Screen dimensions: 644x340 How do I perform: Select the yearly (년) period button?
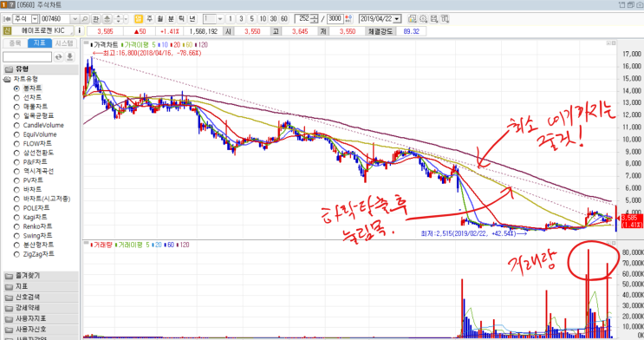click(x=192, y=19)
